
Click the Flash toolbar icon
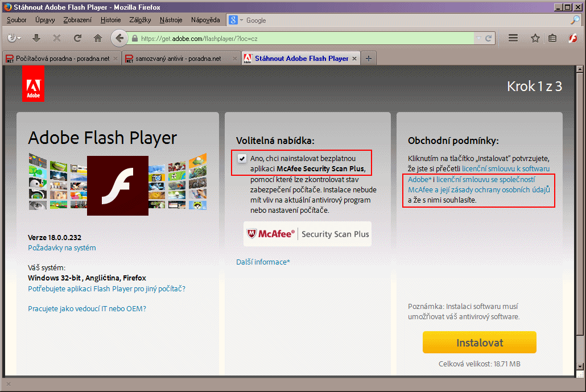click(x=573, y=38)
